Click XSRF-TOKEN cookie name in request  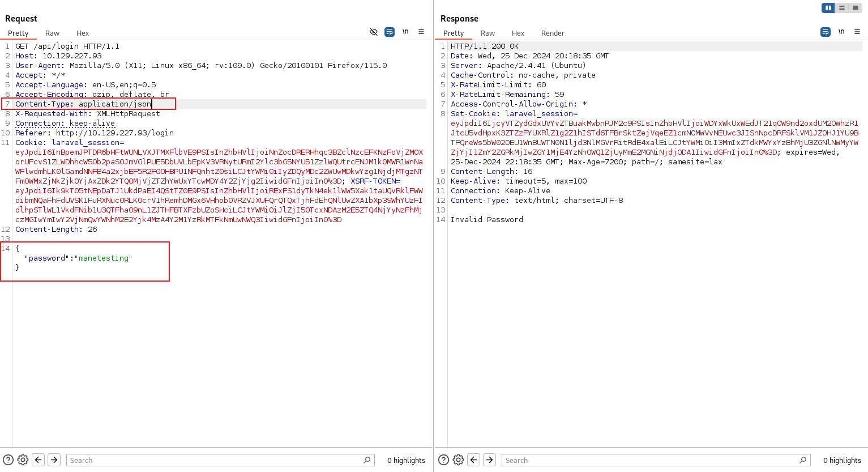click(373, 181)
